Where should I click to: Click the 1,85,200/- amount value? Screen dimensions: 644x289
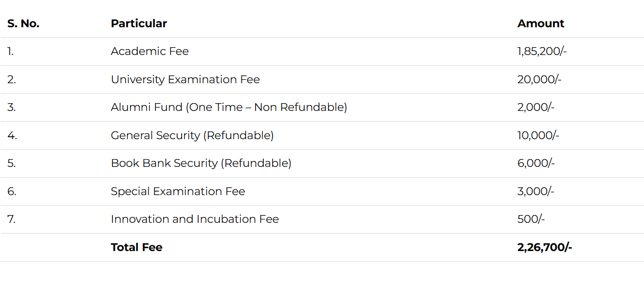point(542,51)
